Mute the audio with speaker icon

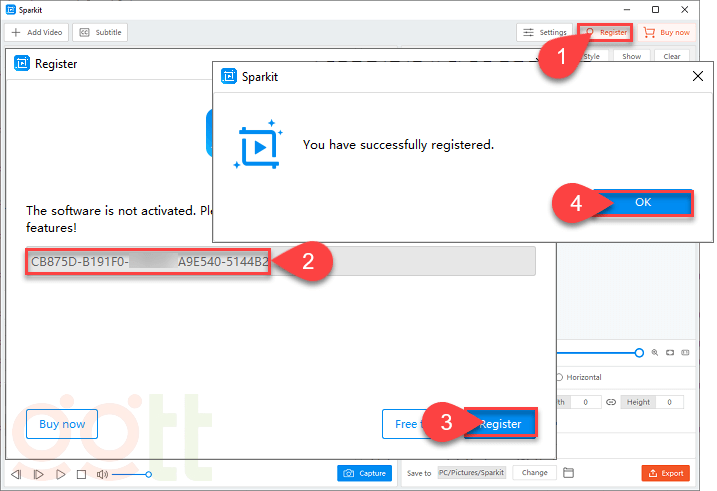[x=101, y=474]
